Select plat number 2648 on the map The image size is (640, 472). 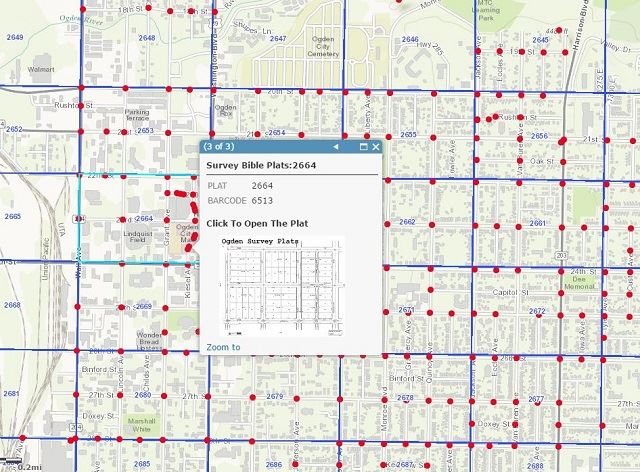pos(147,38)
